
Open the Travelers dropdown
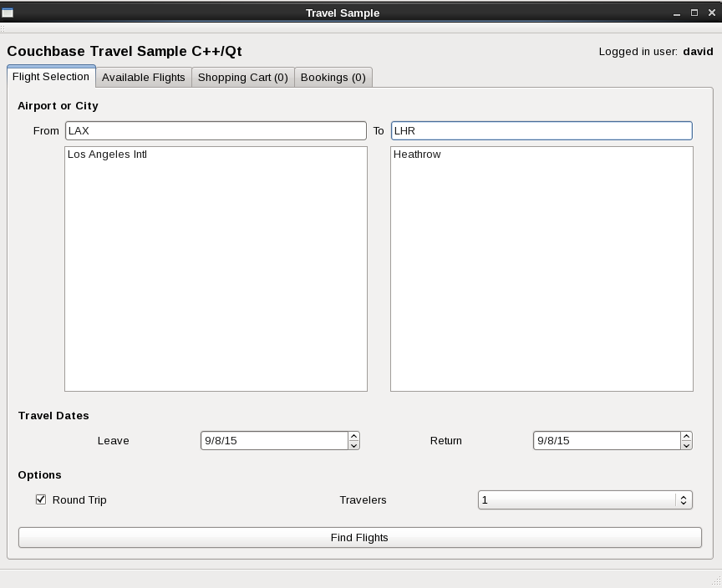click(585, 500)
